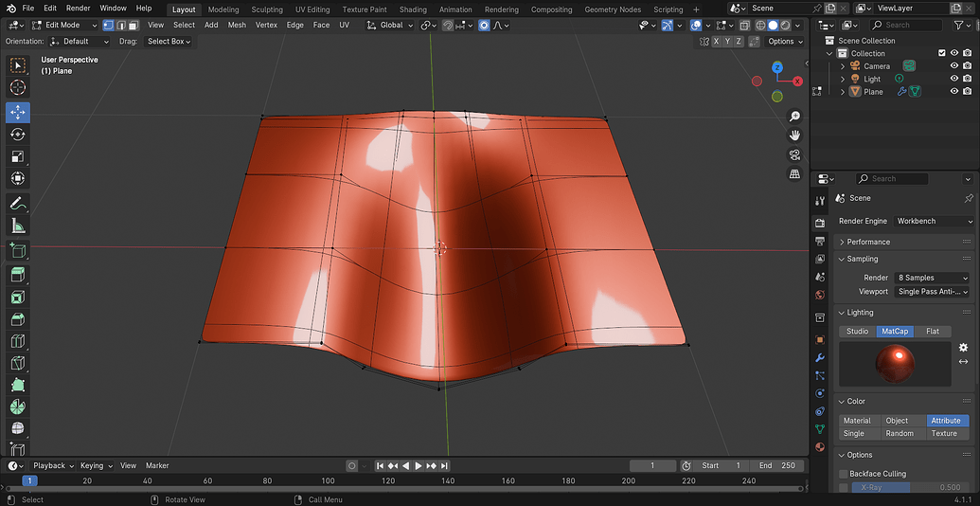Viewport: 980px width, 506px height.
Task: Open the Render properties tab icon
Action: tap(820, 224)
